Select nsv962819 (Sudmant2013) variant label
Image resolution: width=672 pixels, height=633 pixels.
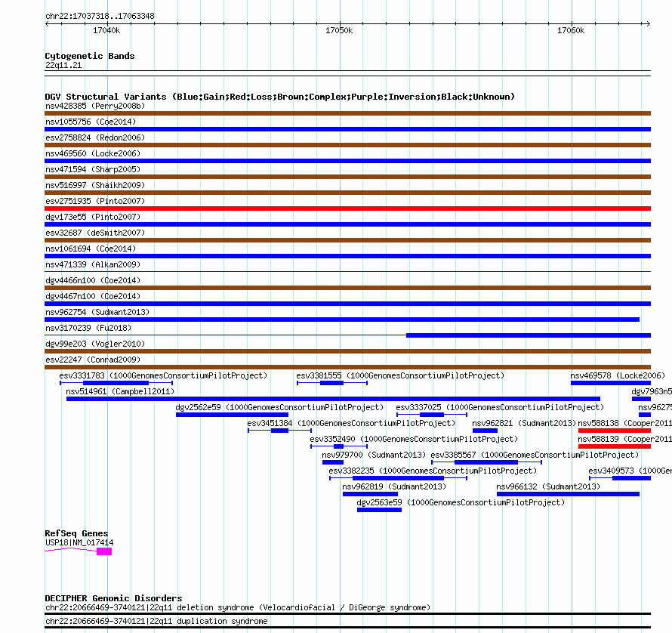pos(394,486)
